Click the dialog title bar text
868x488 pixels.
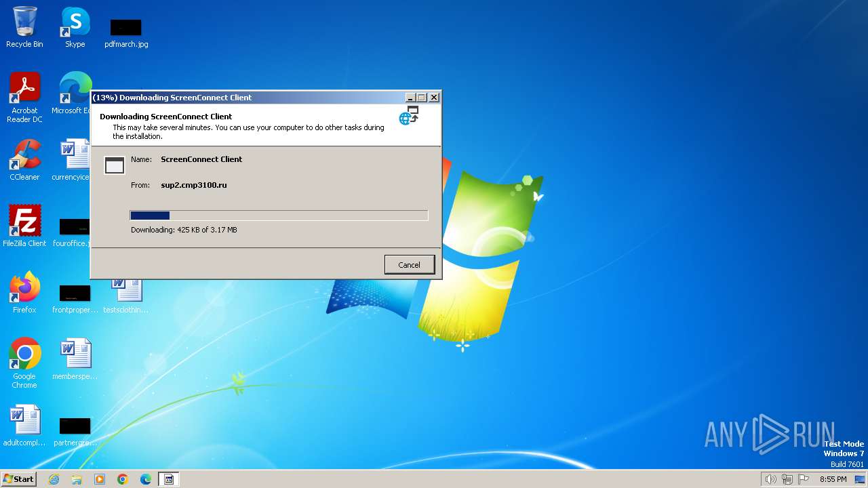pos(172,98)
